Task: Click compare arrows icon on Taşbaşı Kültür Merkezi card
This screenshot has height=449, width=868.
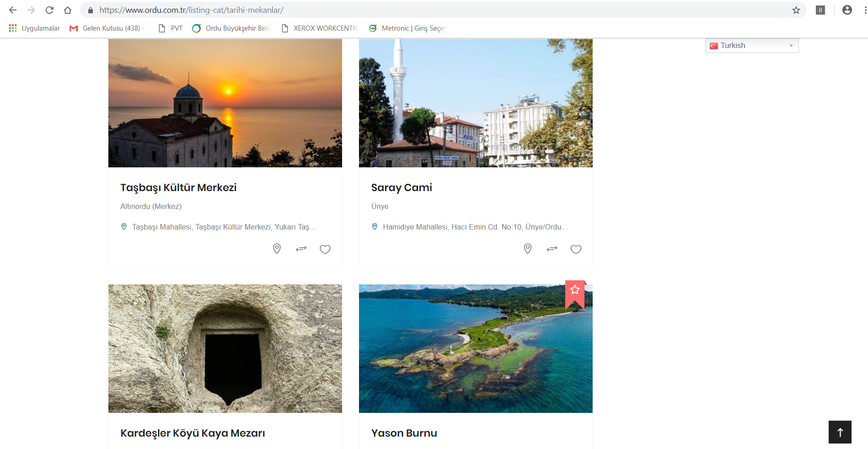Action: click(301, 249)
